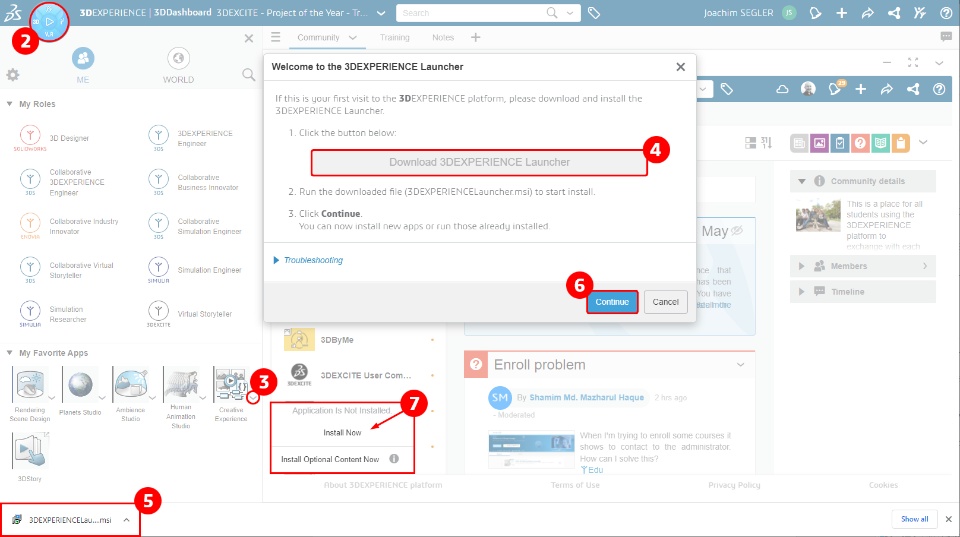Open the top bar network share icon
The width and height of the screenshot is (960, 537).
[x=894, y=13]
